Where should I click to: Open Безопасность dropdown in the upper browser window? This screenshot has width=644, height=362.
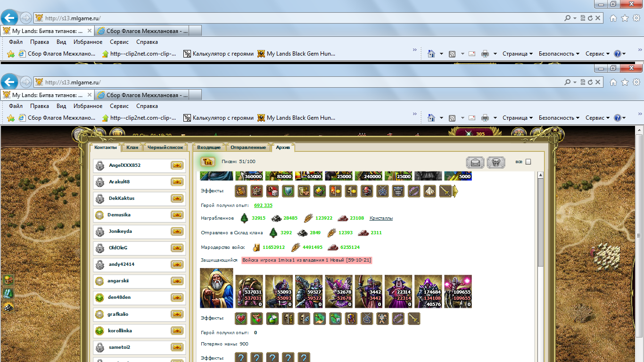pos(560,54)
